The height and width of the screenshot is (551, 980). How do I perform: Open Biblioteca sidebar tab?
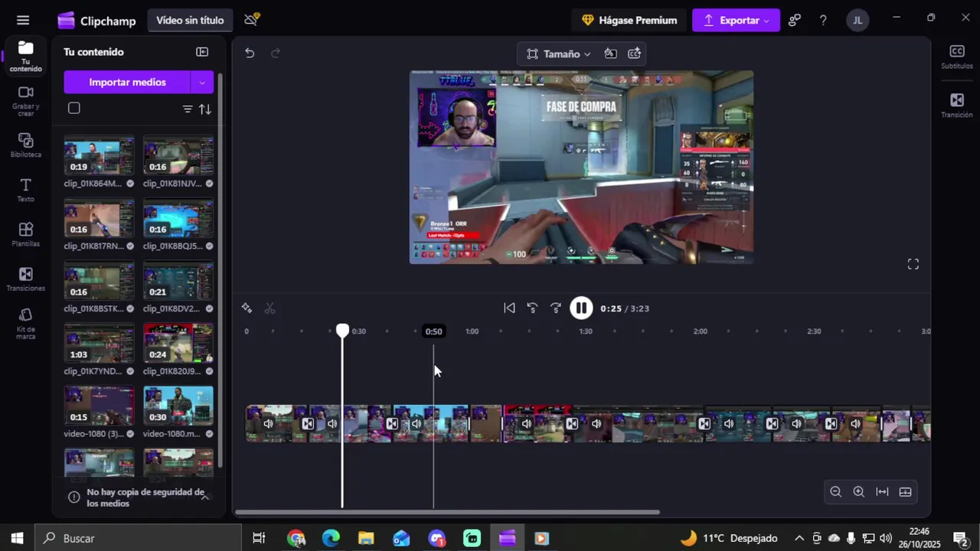26,145
